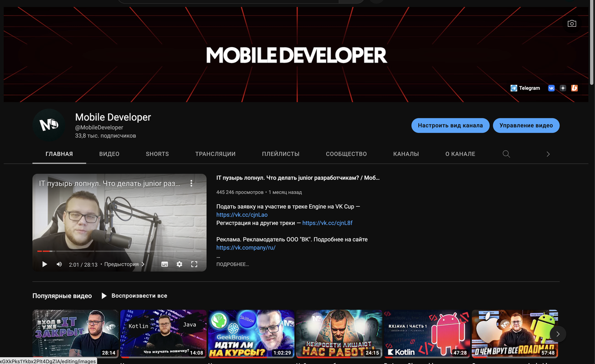595x364 pixels.
Task: Open the КАНАЛЫ tab
Action: coord(406,154)
